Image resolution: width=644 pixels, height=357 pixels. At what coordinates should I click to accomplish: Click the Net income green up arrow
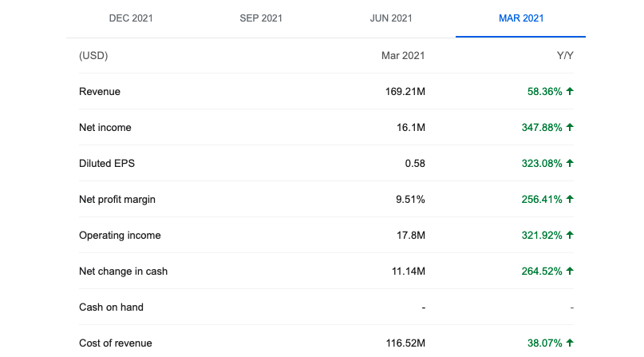click(570, 127)
